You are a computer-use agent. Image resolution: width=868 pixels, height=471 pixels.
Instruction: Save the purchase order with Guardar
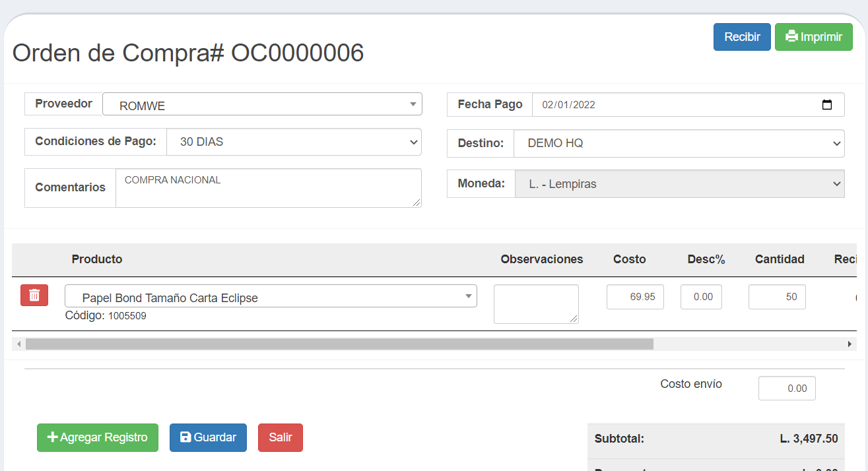tap(208, 437)
